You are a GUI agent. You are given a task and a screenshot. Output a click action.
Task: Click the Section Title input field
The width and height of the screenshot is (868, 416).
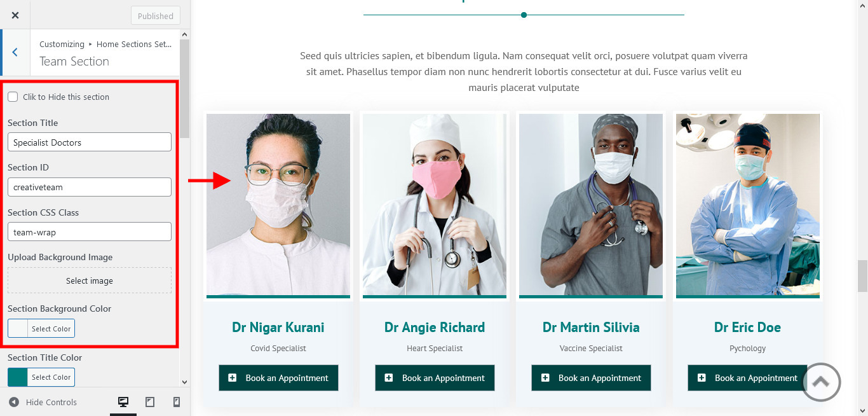coord(90,142)
